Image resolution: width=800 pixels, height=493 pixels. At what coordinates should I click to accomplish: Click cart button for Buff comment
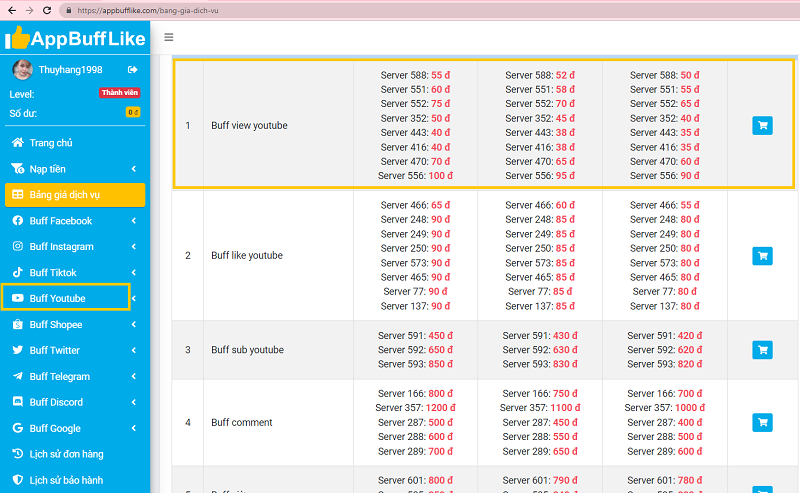(x=762, y=422)
